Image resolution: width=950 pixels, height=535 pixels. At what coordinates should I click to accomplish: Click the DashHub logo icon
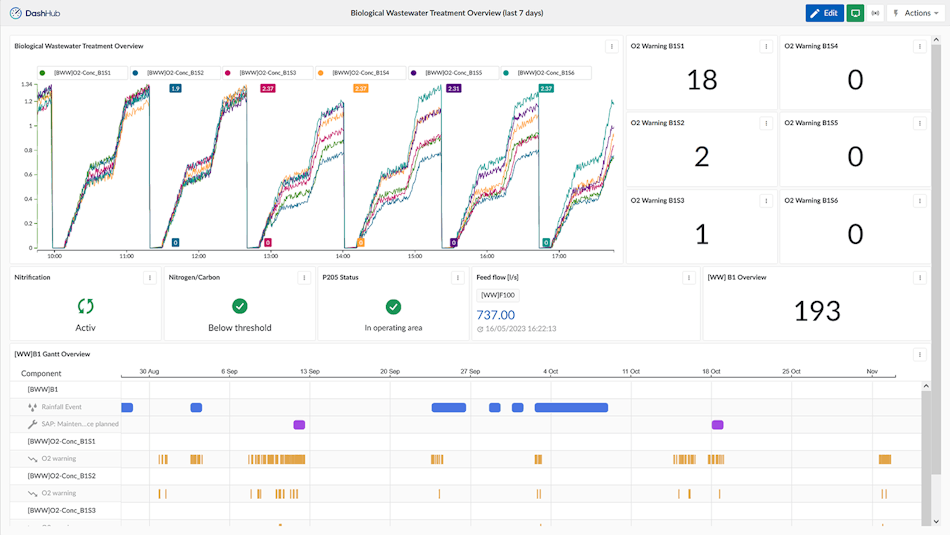point(16,13)
